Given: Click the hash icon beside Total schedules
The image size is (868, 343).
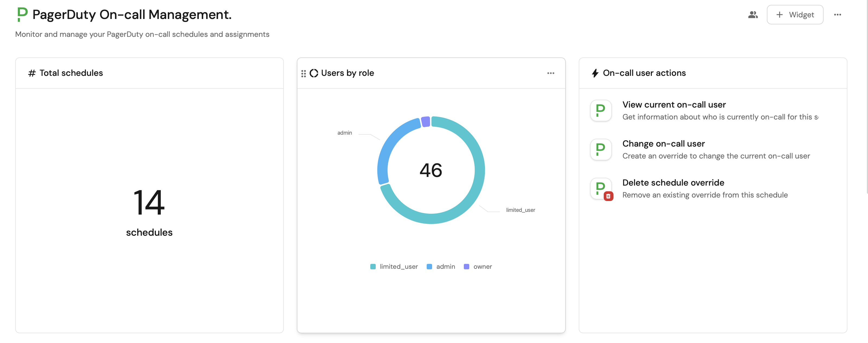Looking at the screenshot, I should coord(32,73).
